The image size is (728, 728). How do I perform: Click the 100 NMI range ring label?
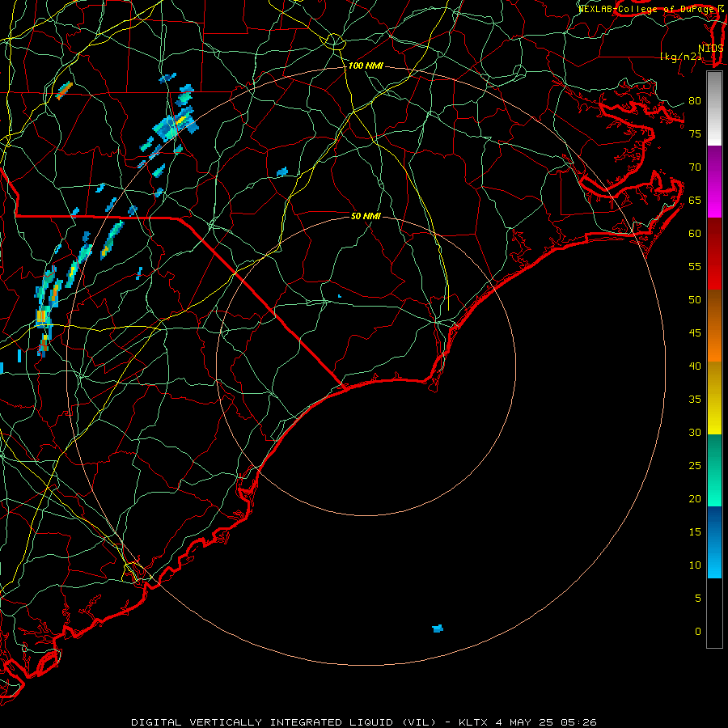[x=366, y=66]
